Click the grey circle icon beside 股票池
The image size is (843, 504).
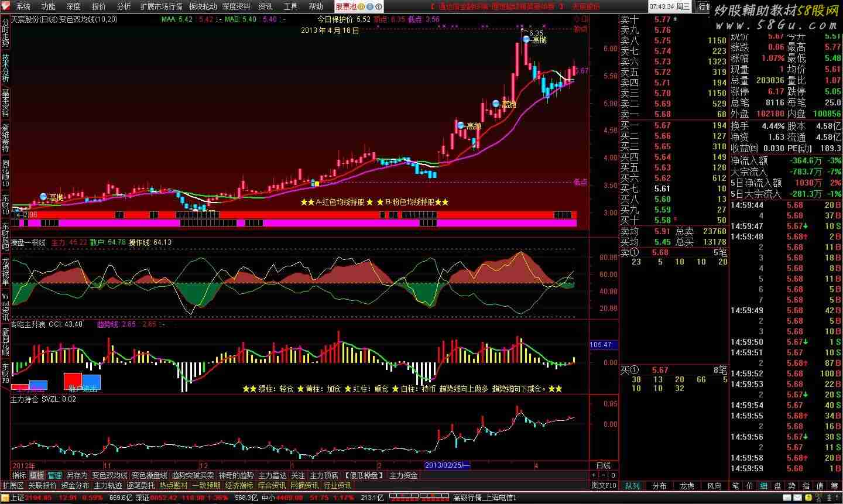click(x=379, y=6)
